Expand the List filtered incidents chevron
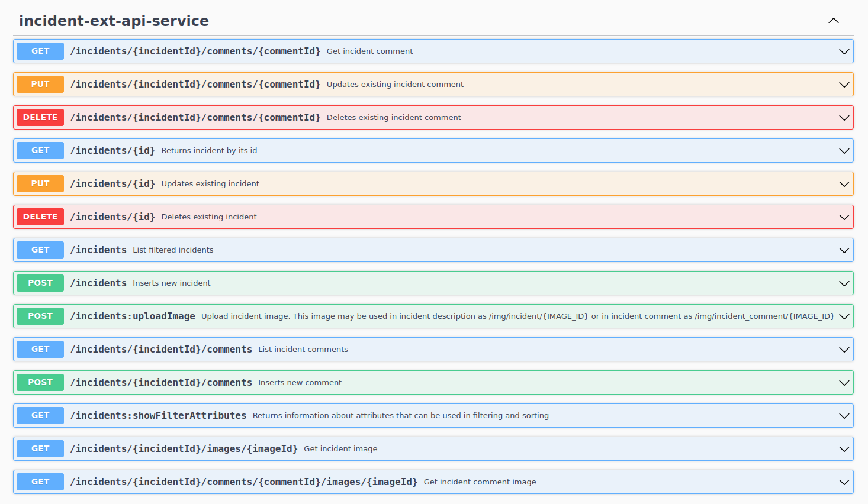Image resolution: width=868 pixels, height=504 pixels. point(844,250)
